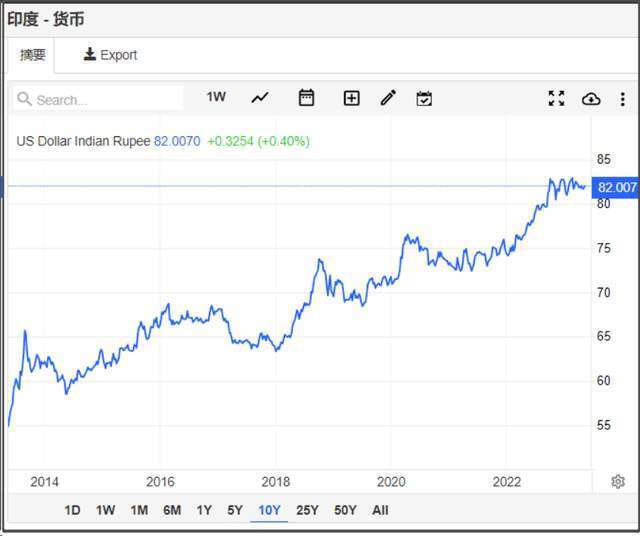Switch to the 摘要 tab

click(33, 55)
